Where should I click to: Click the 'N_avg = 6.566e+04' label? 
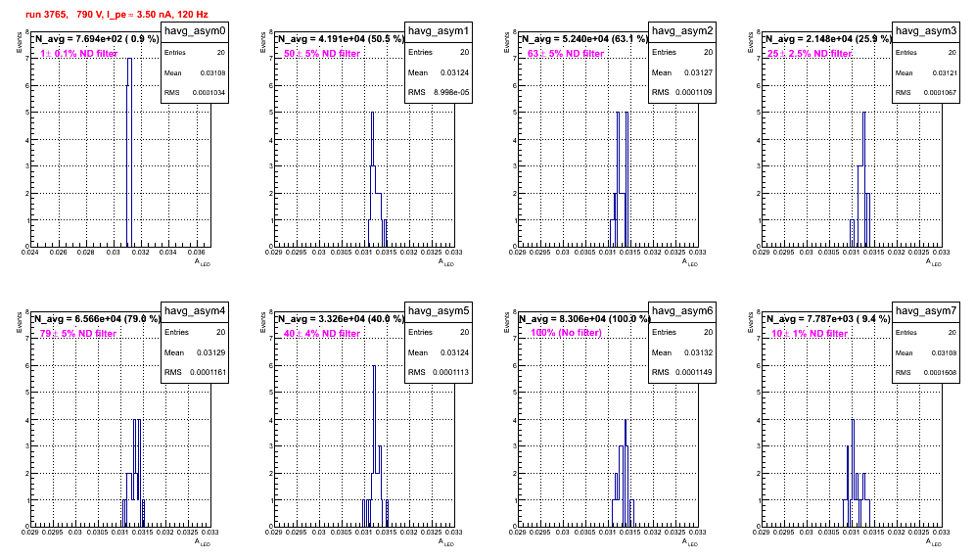point(97,319)
